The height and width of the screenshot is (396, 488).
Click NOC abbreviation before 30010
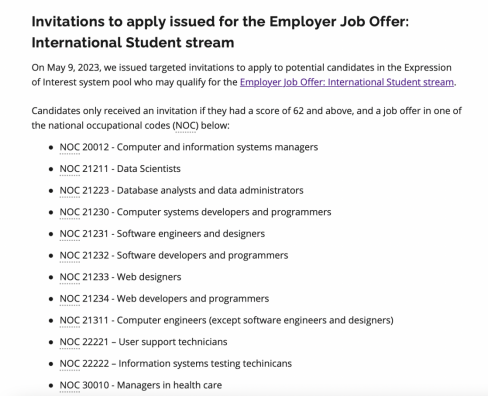[70, 385]
